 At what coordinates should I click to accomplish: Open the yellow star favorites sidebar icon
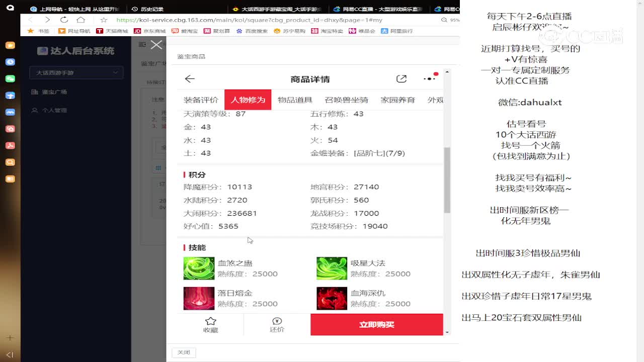click(x=10, y=45)
